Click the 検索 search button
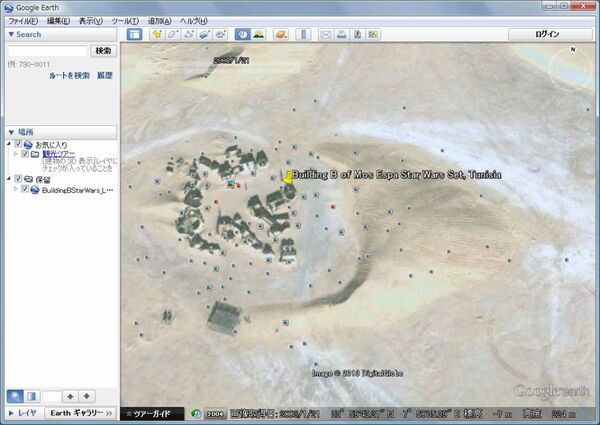The width and height of the screenshot is (600, 425). pos(103,51)
